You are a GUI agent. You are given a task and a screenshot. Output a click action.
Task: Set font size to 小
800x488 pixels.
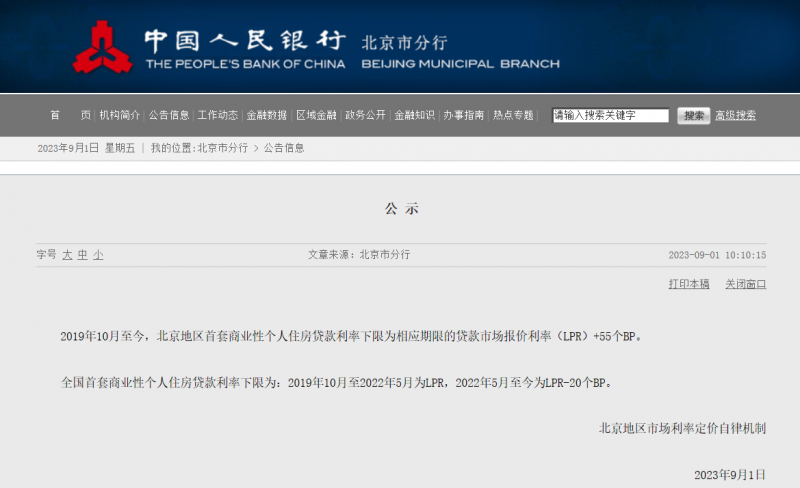(x=98, y=255)
